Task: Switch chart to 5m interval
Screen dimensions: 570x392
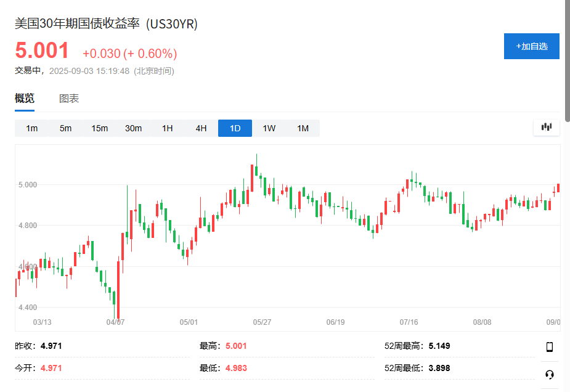Action: 65,128
